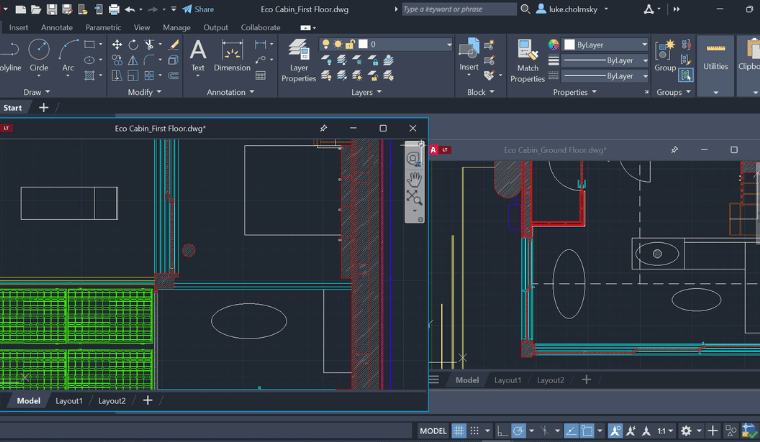Toggle annotation visibility in status bar
Image resolution: width=760 pixels, height=442 pixels.
click(615, 430)
